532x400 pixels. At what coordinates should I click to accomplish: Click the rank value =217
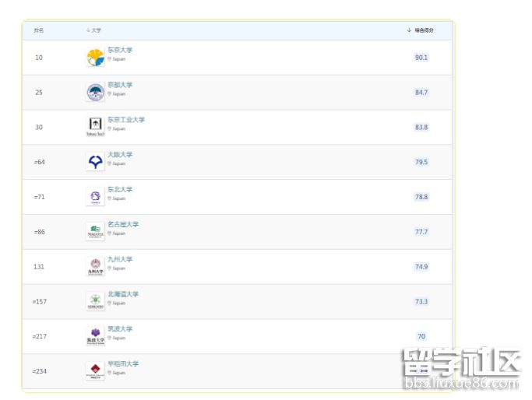pyautogui.click(x=40, y=336)
